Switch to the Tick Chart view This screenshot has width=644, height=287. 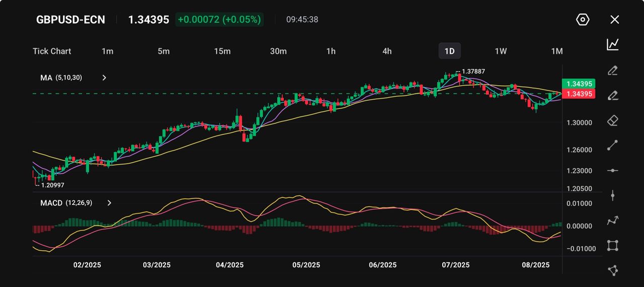[52, 51]
